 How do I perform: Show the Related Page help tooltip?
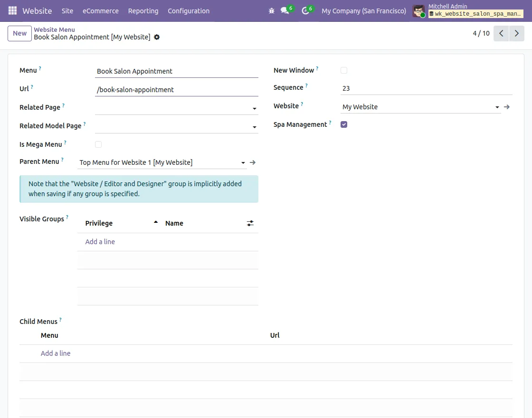[x=64, y=105]
